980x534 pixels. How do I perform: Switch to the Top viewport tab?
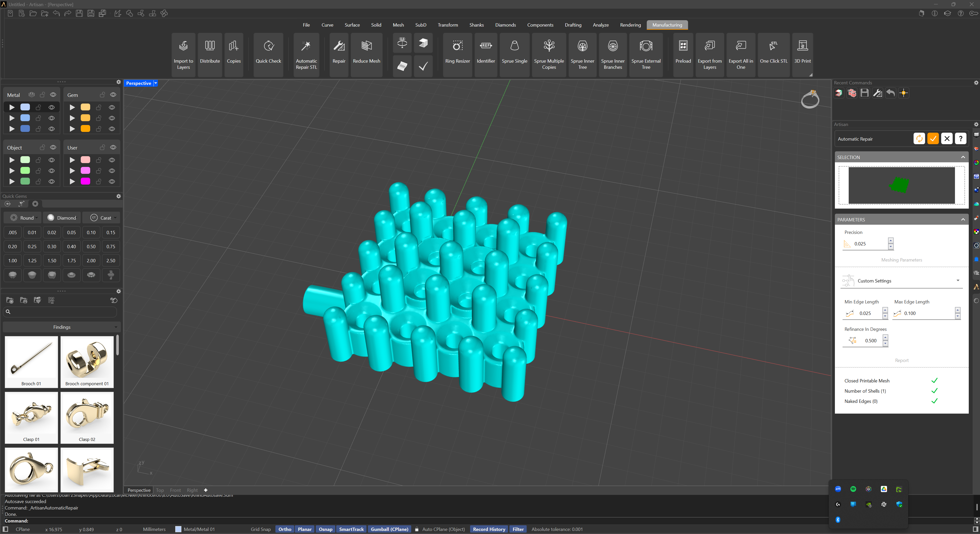click(160, 490)
